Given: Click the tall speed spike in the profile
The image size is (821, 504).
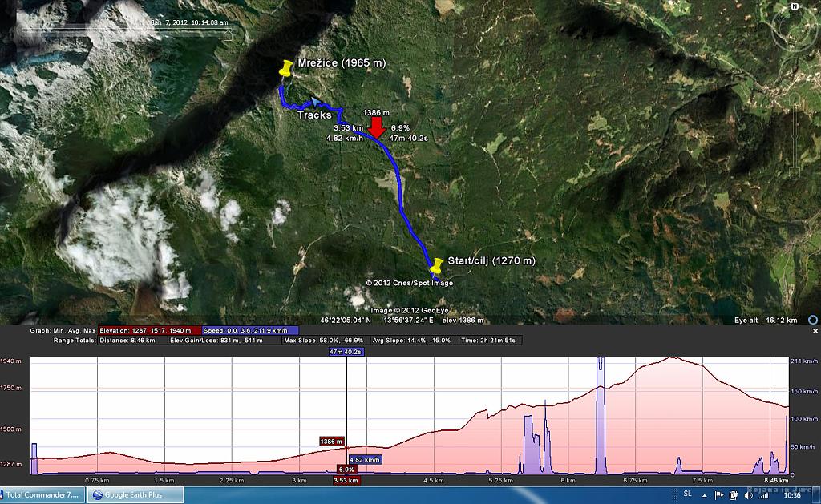Looking at the screenshot, I should coord(600,414).
